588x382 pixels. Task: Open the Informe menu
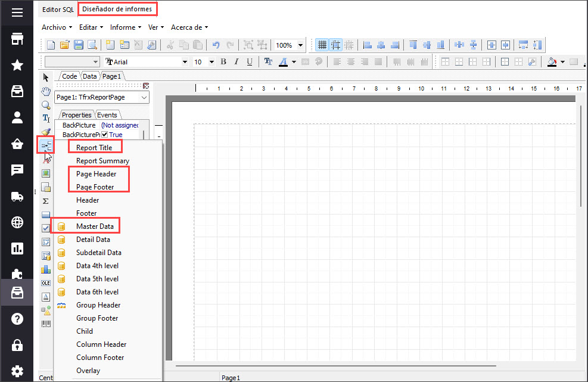(126, 27)
